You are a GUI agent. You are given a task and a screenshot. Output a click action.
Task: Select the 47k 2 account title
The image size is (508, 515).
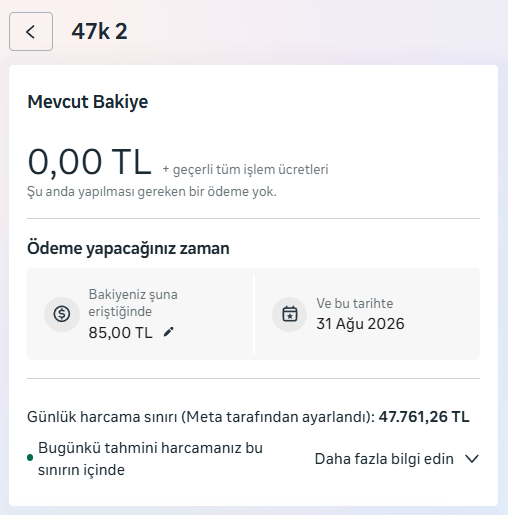(99, 32)
